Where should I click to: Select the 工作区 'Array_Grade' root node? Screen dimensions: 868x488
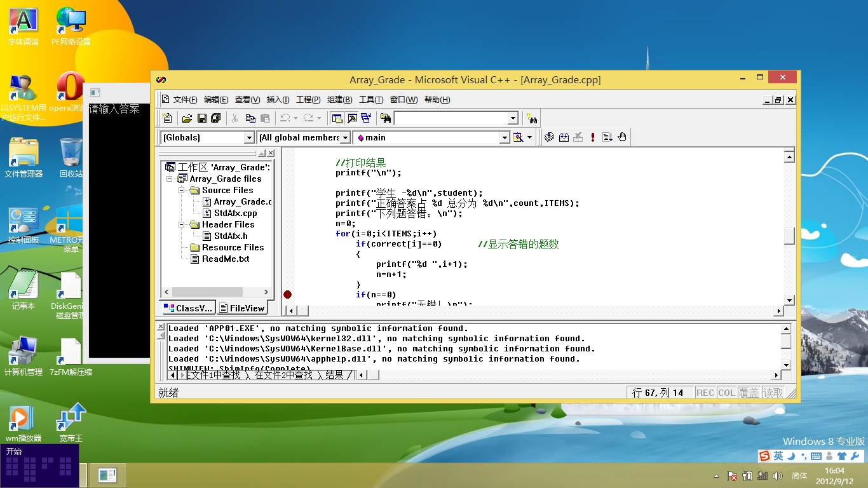(218, 168)
